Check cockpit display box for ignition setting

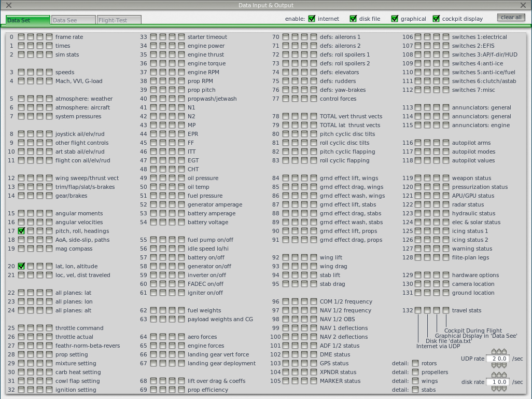tap(49, 390)
